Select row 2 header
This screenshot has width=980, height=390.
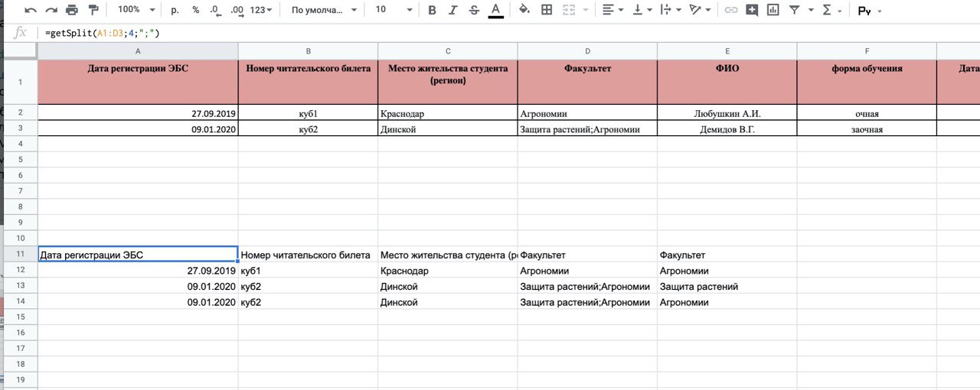(21, 112)
